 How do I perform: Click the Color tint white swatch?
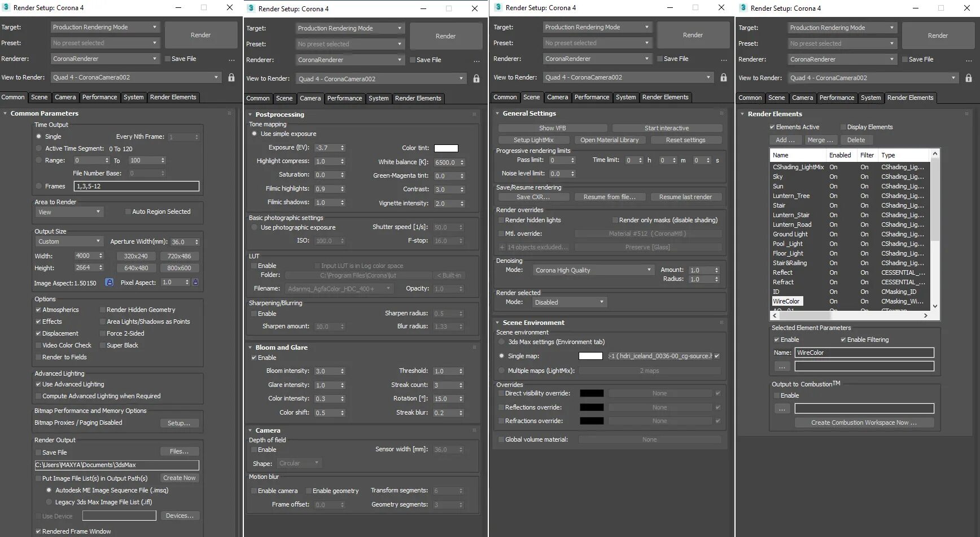(446, 148)
